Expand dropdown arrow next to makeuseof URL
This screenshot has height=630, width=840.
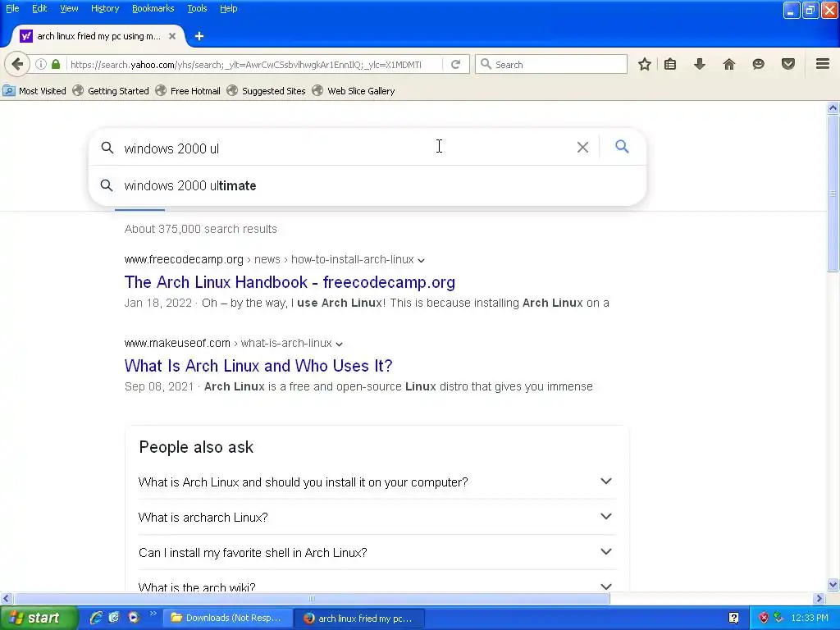pyautogui.click(x=339, y=344)
